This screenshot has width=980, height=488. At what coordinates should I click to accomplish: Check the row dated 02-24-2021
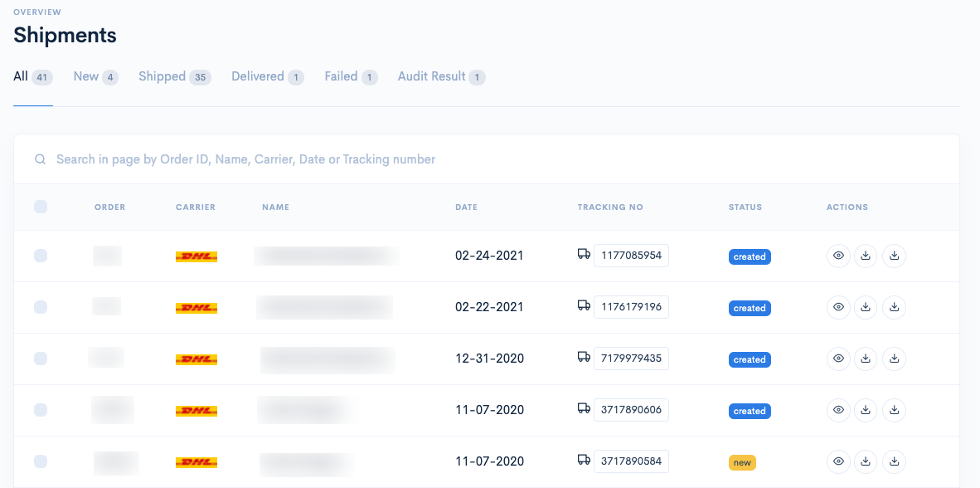[x=41, y=256]
